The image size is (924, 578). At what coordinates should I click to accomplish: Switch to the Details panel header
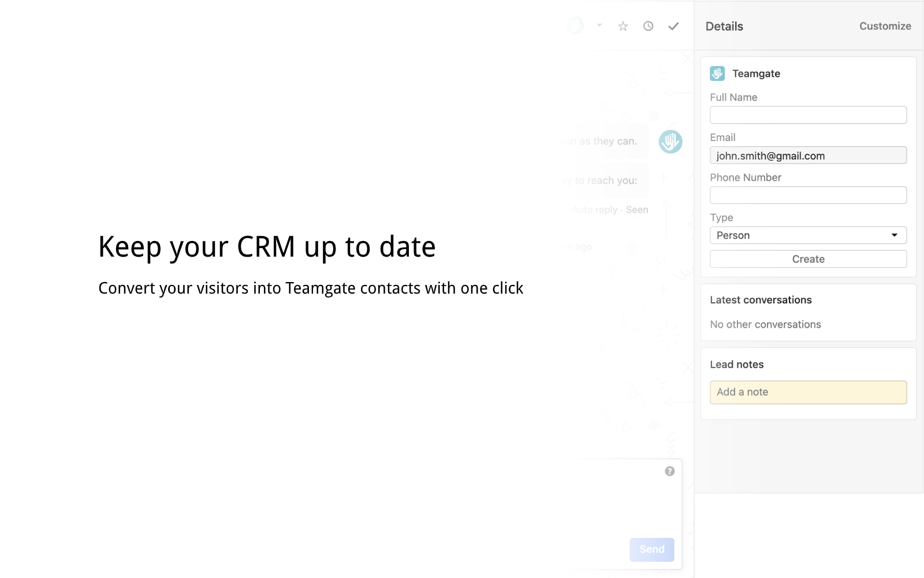(724, 26)
